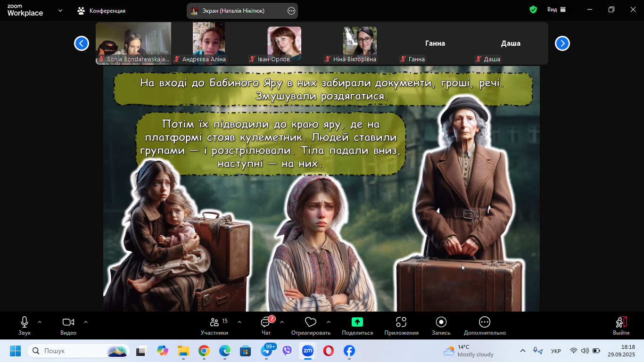This screenshot has width=644, height=362.
Task: Click the green Share screen icon
Action: (357, 322)
